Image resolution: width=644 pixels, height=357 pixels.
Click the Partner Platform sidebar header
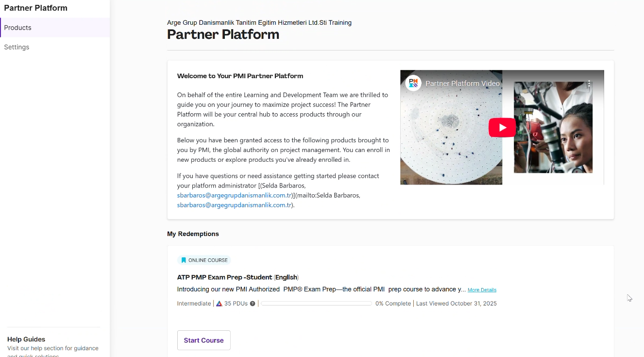(x=36, y=8)
